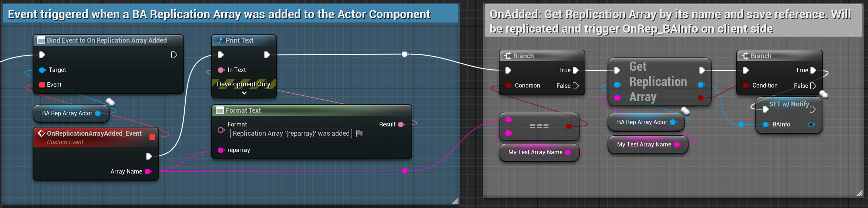Select the SET w/ Notify node title
This screenshot has width=868, height=208.
click(x=789, y=104)
